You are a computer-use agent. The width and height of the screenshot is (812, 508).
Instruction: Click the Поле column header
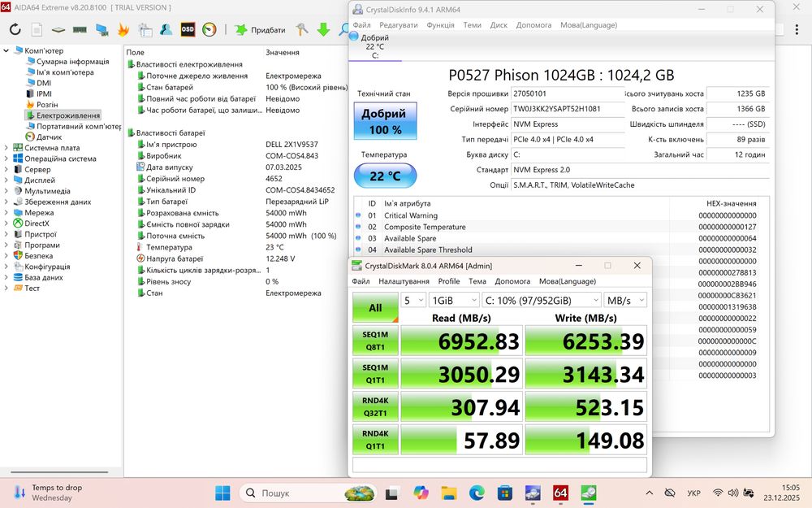click(136, 52)
